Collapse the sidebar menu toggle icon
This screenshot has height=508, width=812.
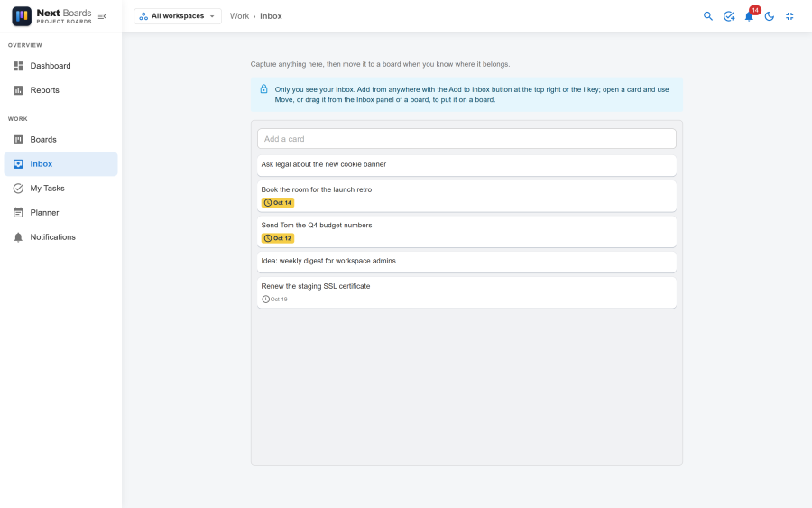102,16
